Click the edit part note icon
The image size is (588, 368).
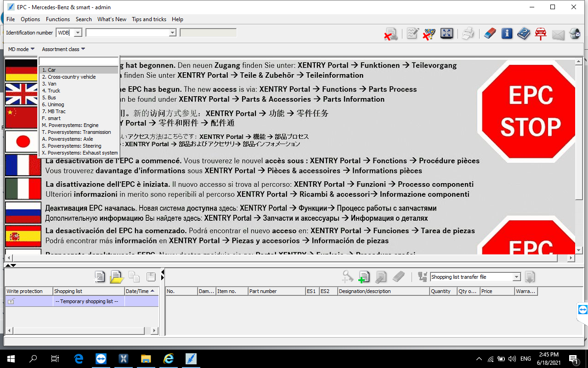pyautogui.click(x=381, y=277)
